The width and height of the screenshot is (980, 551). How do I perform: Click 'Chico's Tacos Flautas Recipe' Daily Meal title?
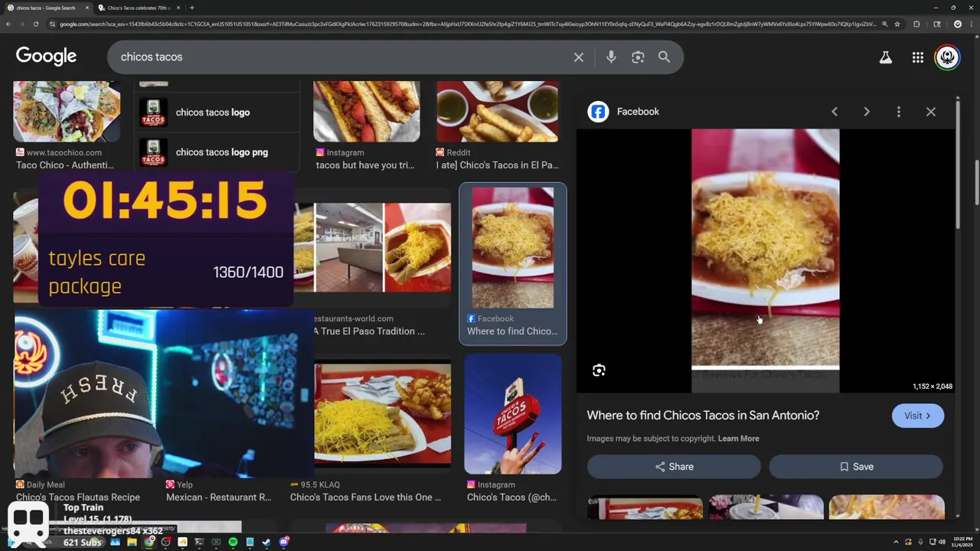(78, 497)
